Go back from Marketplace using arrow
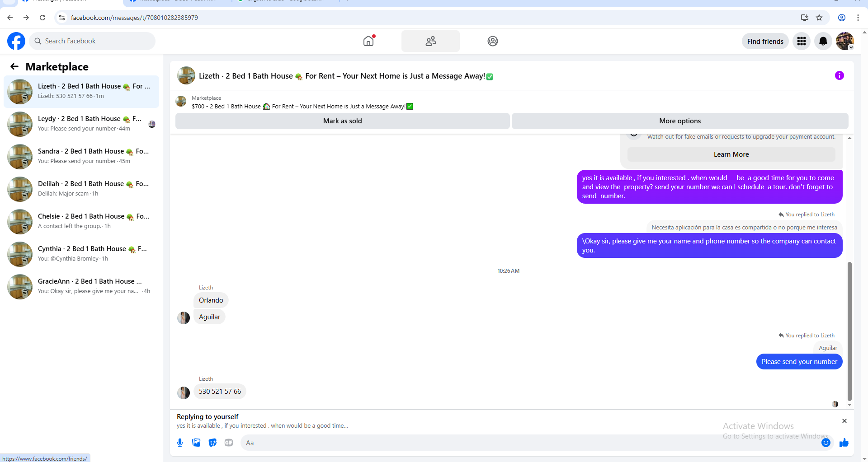The height and width of the screenshot is (462, 868). (x=14, y=67)
